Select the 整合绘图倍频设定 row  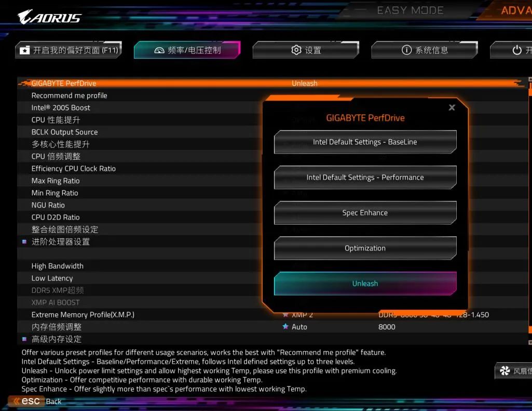pos(140,229)
